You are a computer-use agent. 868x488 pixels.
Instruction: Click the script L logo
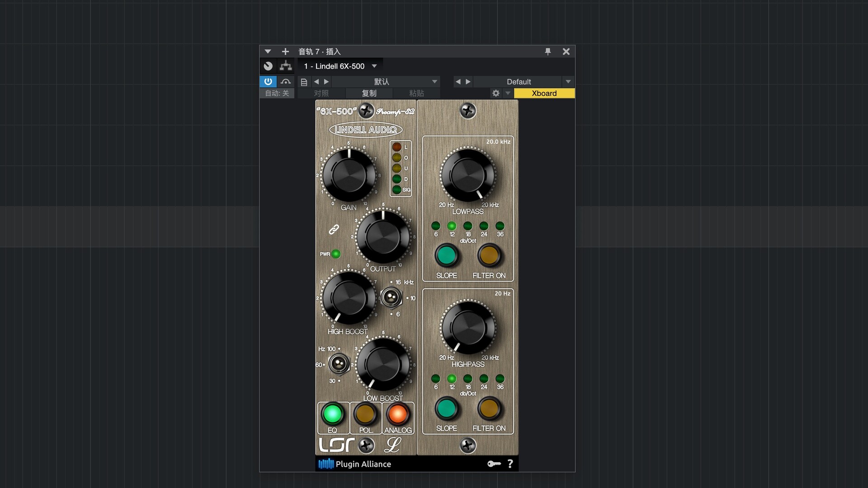tap(393, 445)
